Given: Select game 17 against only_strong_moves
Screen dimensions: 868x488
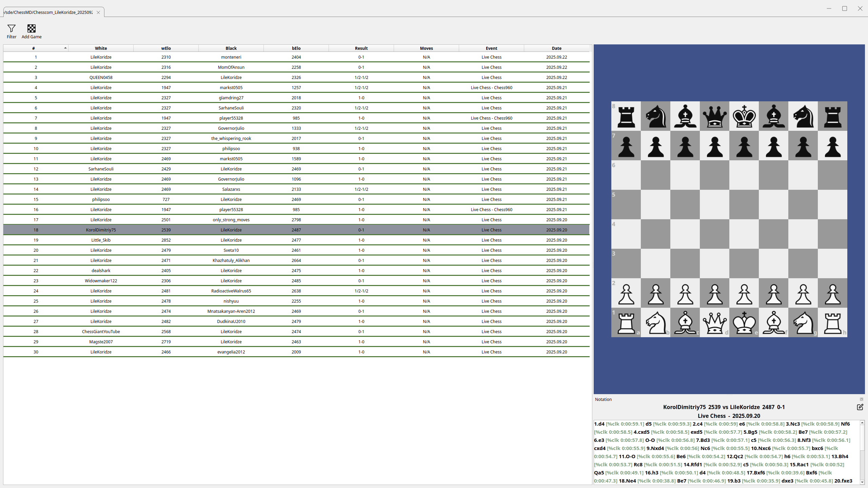Looking at the screenshot, I should click(296, 220).
